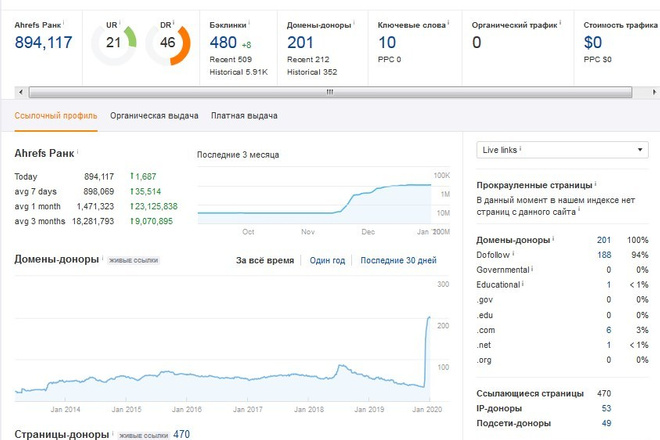Click the info icon beside DR
The height and width of the screenshot is (440, 660).
click(x=173, y=22)
